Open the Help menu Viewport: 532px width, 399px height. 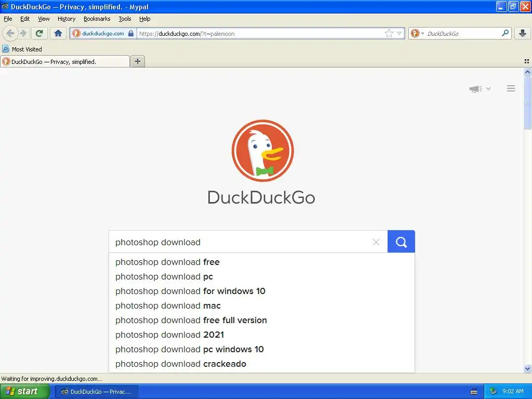[x=145, y=19]
